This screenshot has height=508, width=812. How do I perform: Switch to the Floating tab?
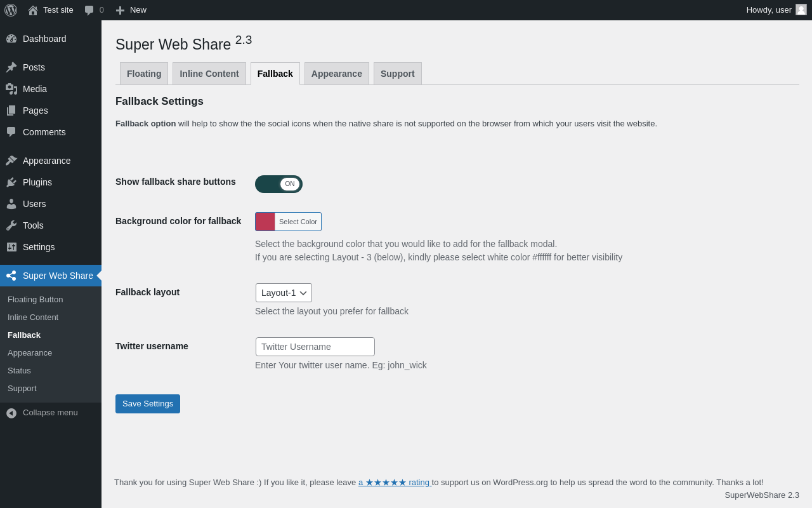coord(144,74)
